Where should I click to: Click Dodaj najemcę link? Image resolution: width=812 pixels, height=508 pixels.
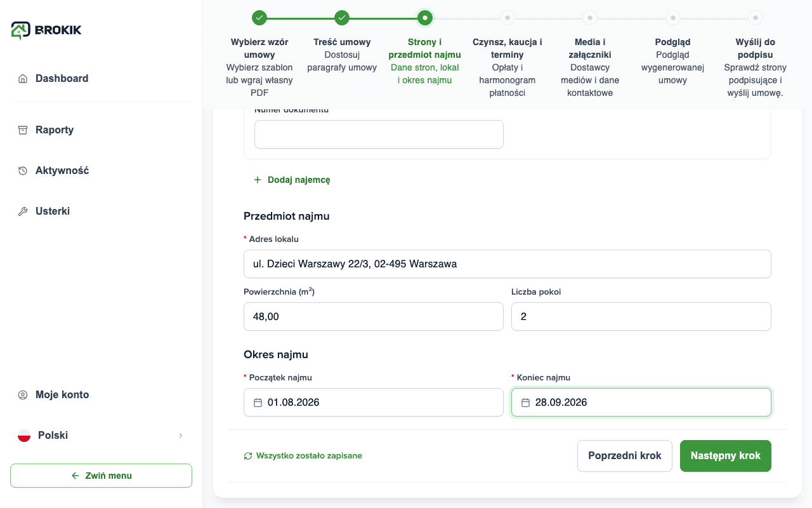pos(292,180)
